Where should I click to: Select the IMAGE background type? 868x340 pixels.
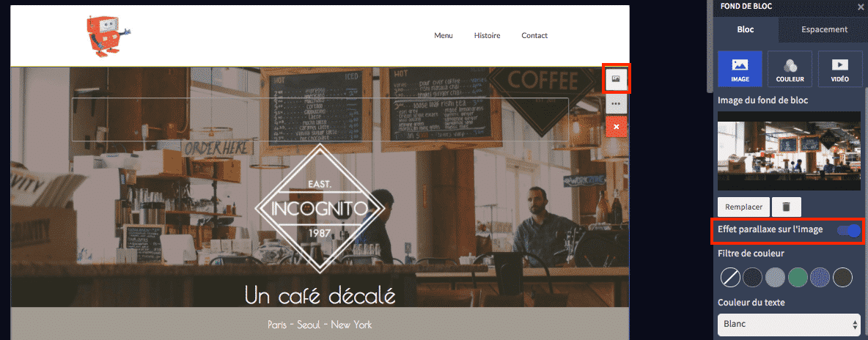740,69
